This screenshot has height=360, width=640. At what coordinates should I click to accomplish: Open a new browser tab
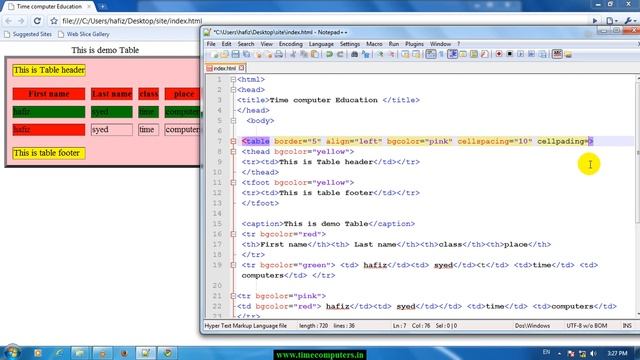[102, 7]
